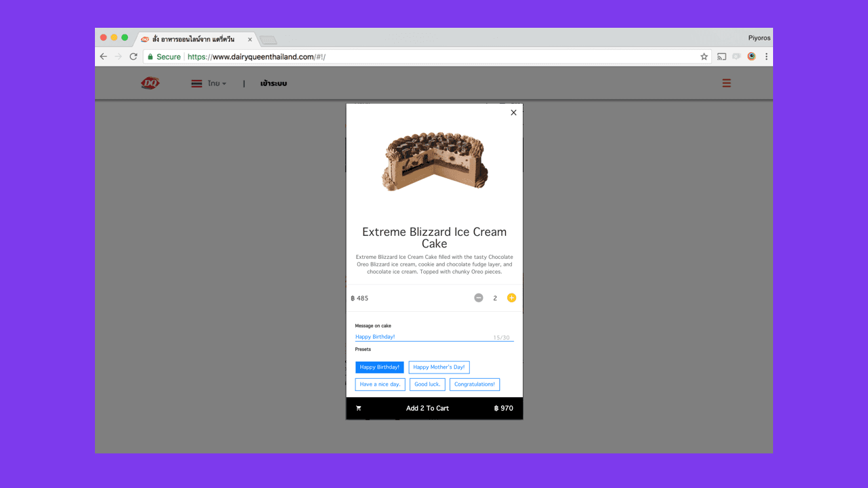Select the Happy Mother's Day! preset

click(x=439, y=367)
